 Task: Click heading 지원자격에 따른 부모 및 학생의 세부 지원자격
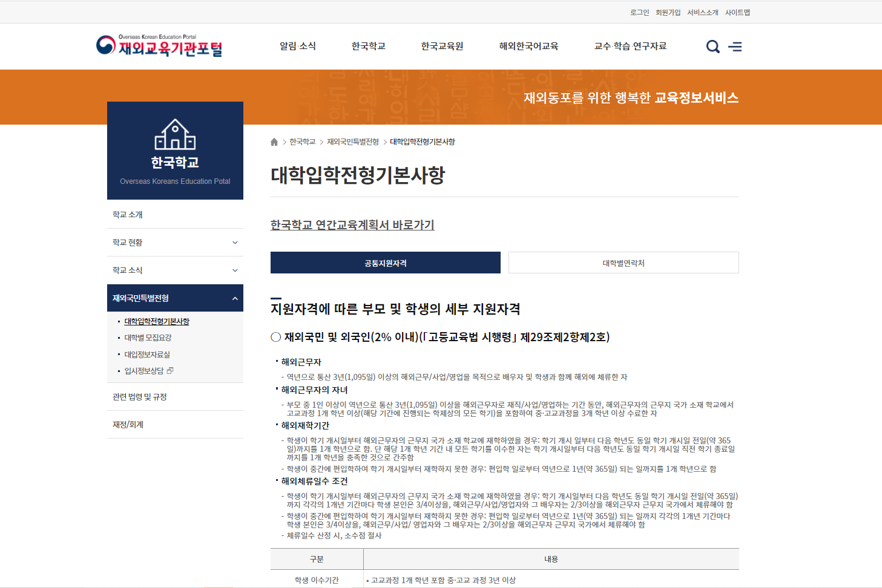coord(395,309)
